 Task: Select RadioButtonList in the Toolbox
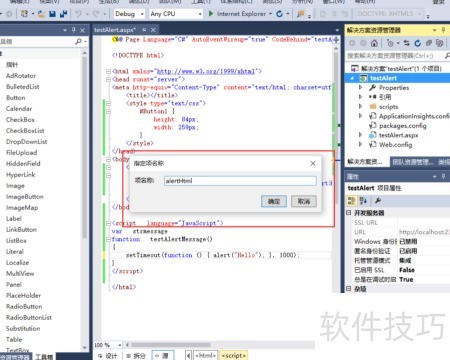coord(29,317)
